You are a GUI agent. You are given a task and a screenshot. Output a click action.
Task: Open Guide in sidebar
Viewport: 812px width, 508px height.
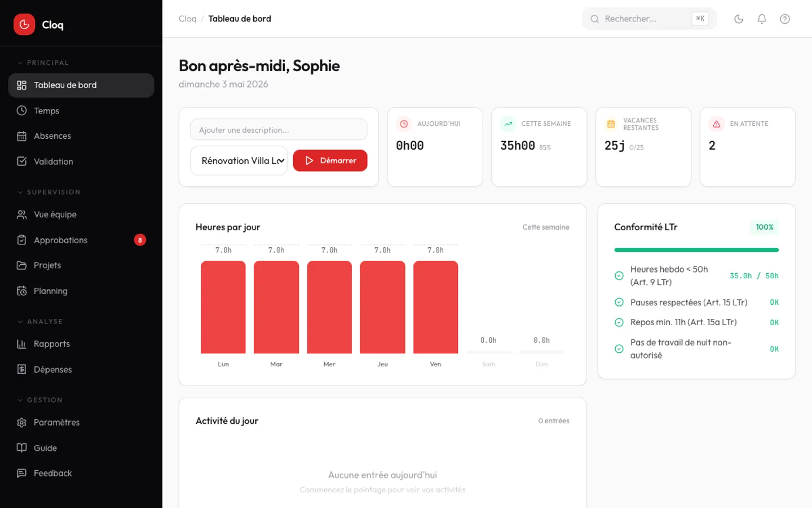(81, 448)
